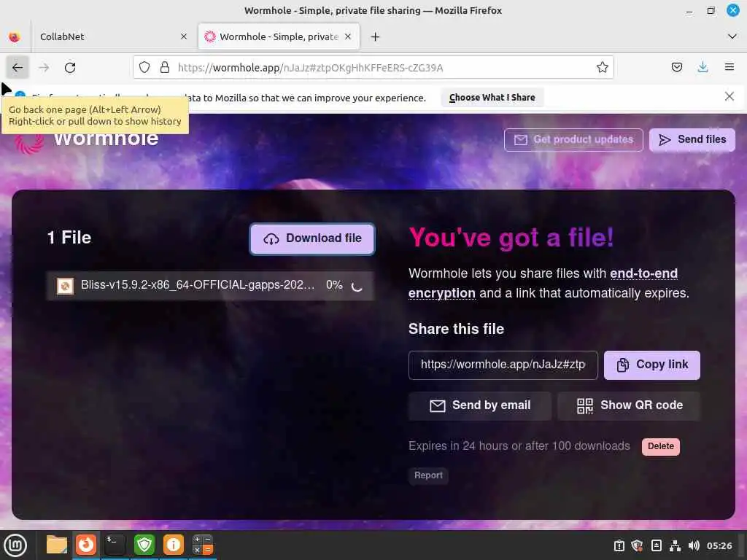This screenshot has width=747, height=560.
Task: Click the Choose What I Share button
Action: click(x=492, y=98)
